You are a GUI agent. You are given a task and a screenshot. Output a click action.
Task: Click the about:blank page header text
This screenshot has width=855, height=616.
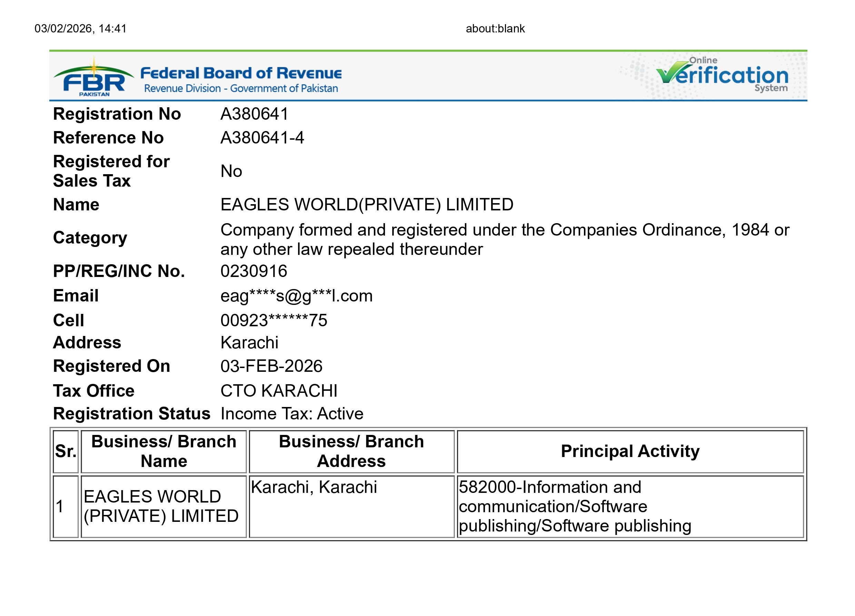point(495,29)
